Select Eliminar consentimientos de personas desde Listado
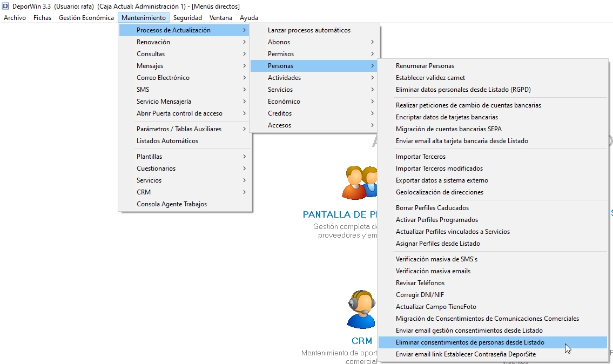This screenshot has height=364, width=613. point(493,342)
